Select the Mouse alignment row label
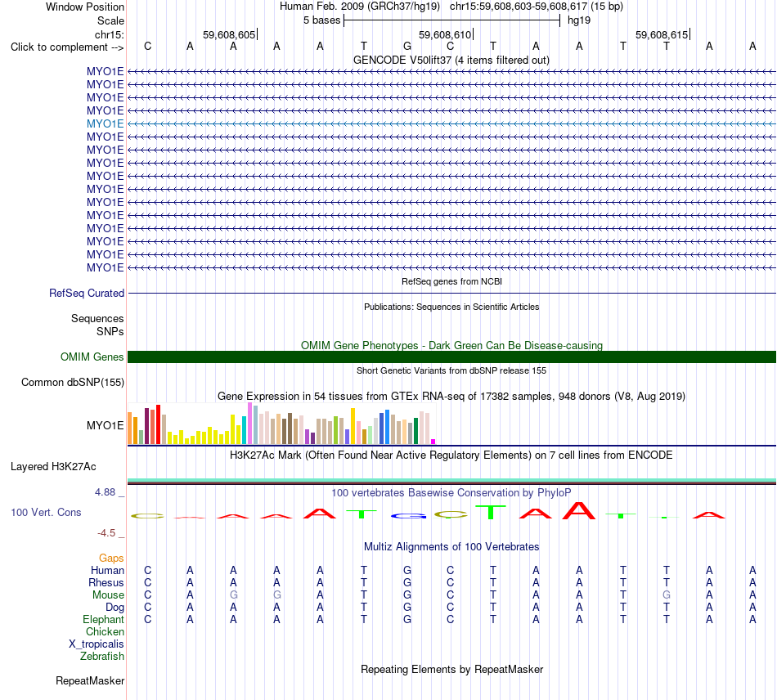Viewport: 777px width, 700px height. coord(108,595)
